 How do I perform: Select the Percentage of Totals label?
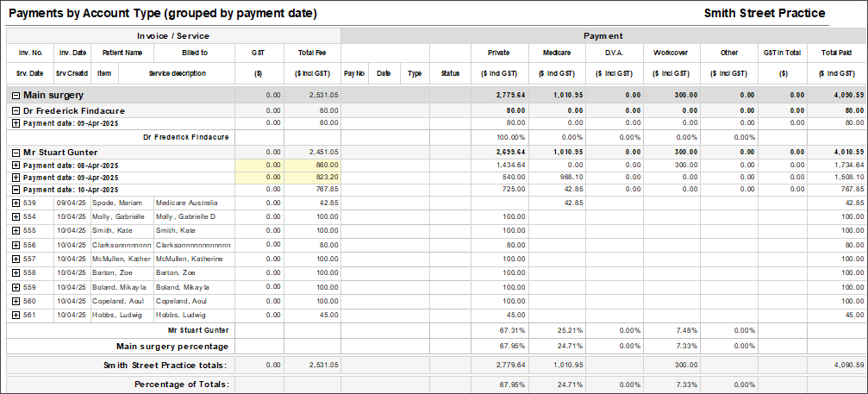tap(182, 384)
